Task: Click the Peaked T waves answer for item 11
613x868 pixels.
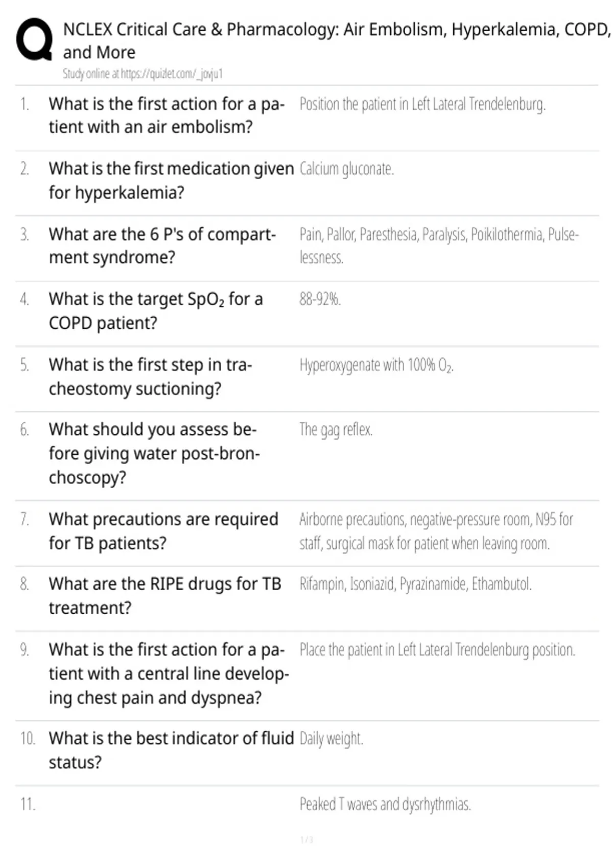Action: 385,804
